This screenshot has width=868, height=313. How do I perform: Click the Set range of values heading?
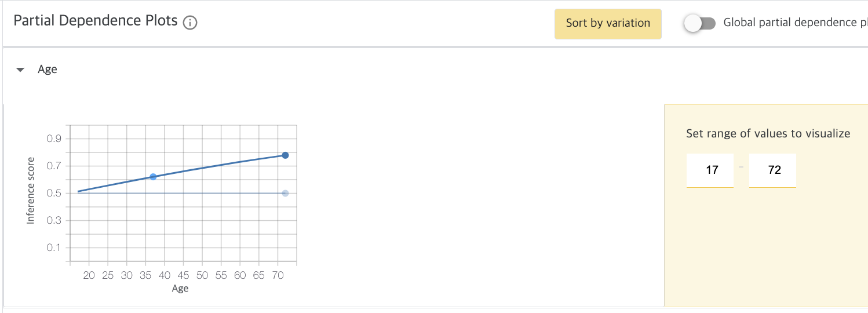tap(768, 134)
